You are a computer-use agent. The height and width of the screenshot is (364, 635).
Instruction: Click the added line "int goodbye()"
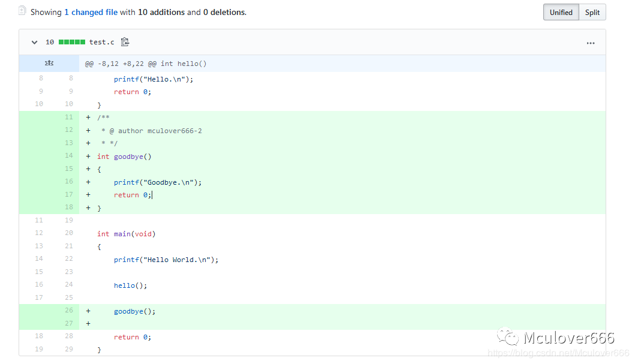pyautogui.click(x=124, y=157)
